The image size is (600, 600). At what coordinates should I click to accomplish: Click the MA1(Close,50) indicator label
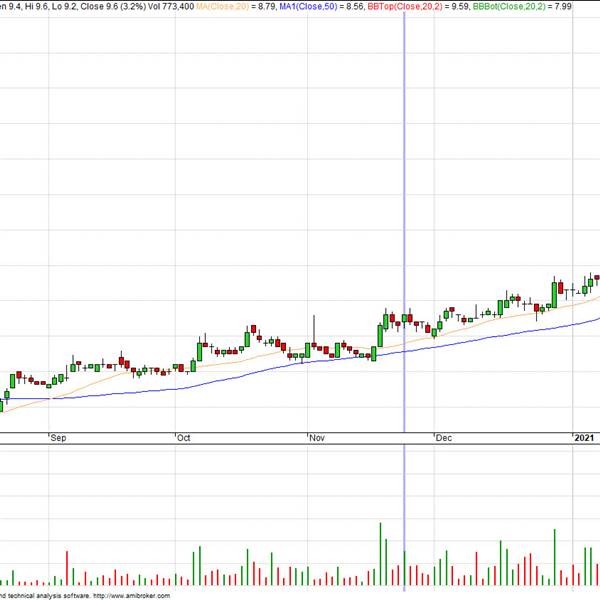pos(308,7)
